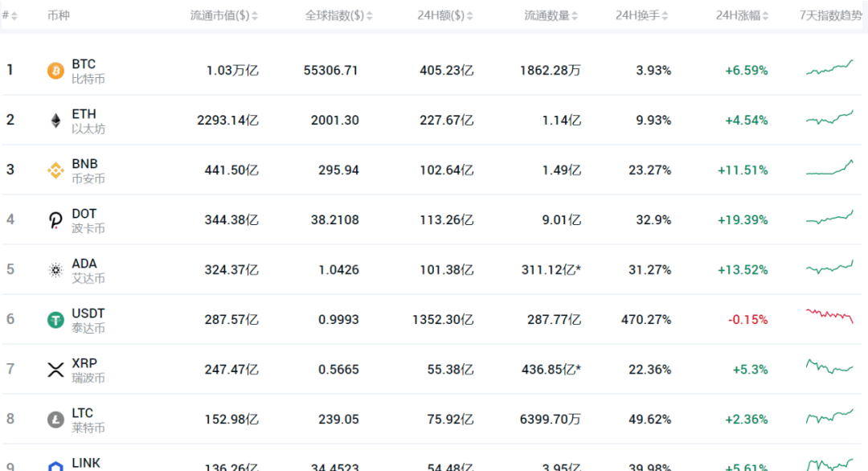Sort by the 流通数量 column header
868x471 pixels.
tap(548, 15)
